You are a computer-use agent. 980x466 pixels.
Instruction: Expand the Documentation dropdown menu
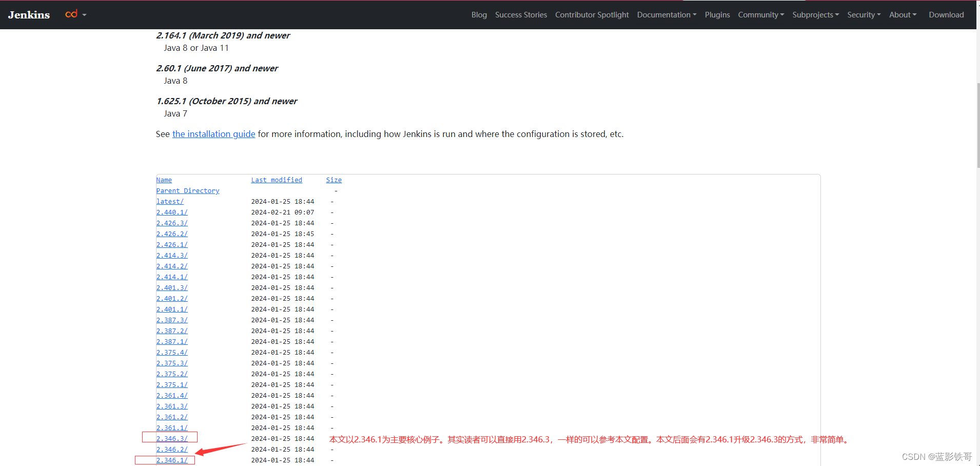(x=667, y=15)
